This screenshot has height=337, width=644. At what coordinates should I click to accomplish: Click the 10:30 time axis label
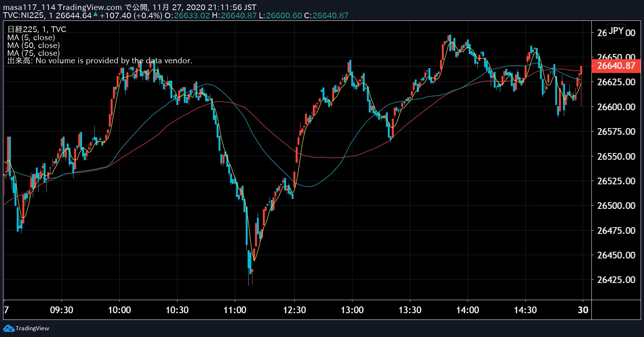click(x=177, y=310)
